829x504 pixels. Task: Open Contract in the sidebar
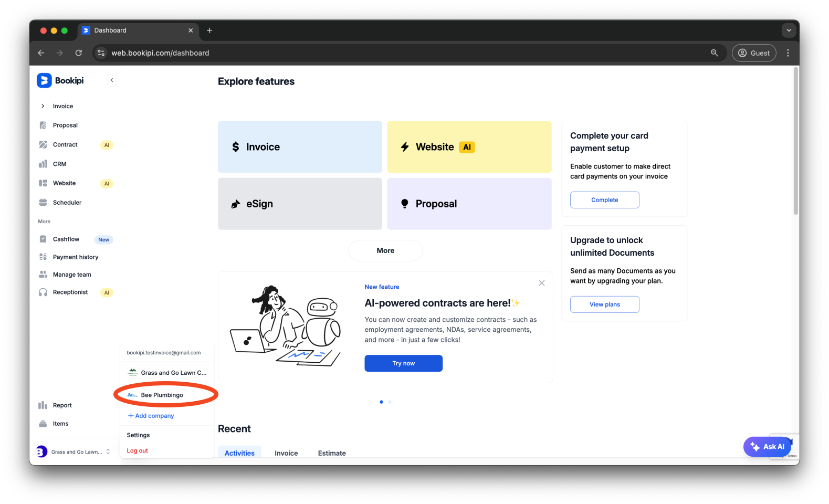(65, 145)
